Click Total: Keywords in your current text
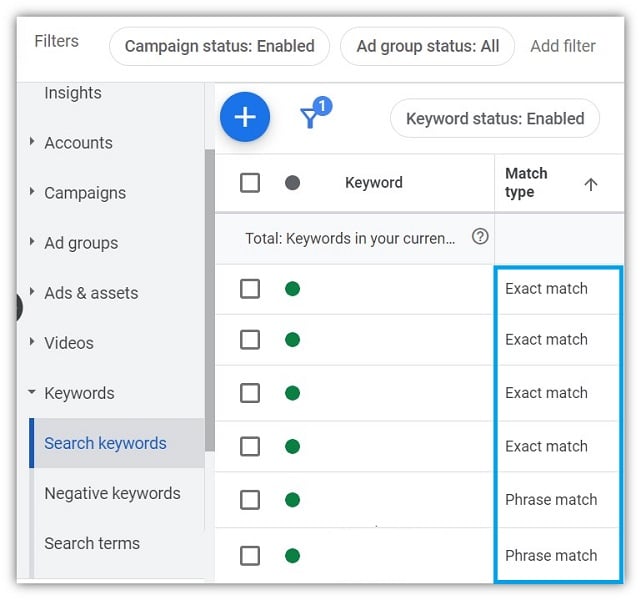 point(350,238)
